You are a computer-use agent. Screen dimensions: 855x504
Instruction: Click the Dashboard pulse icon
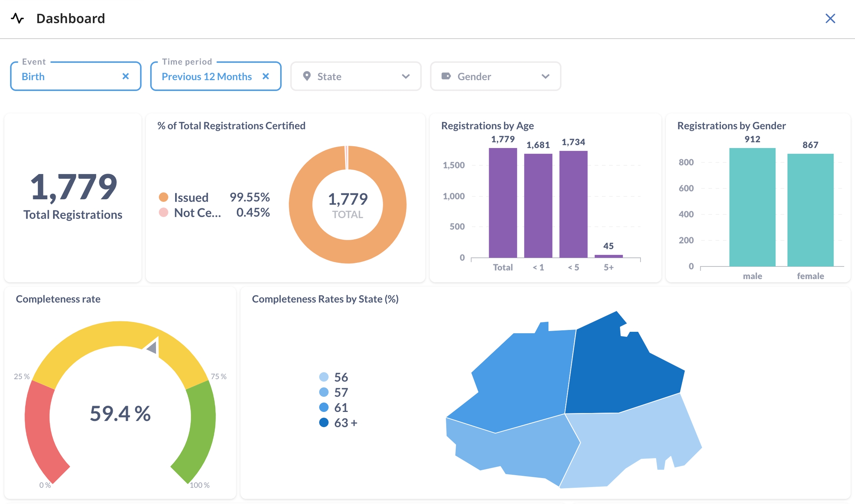pos(17,18)
